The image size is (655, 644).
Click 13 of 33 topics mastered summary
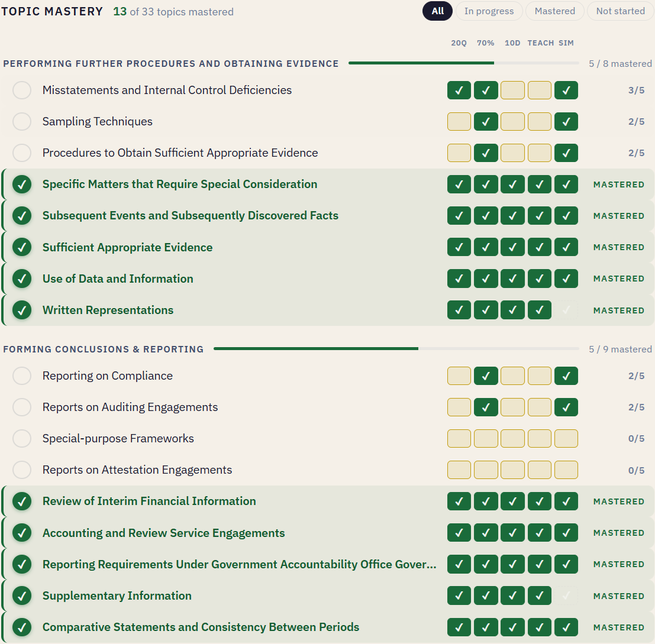(x=173, y=11)
